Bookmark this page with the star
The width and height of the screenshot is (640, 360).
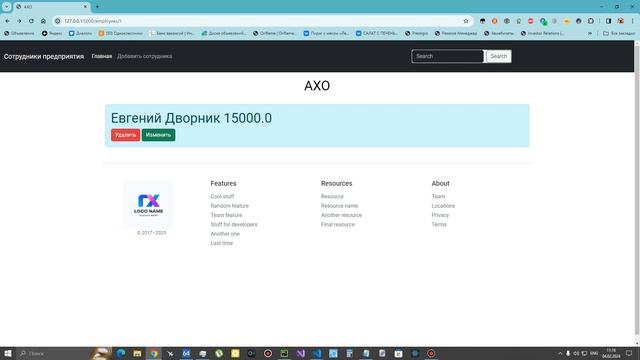(466, 21)
